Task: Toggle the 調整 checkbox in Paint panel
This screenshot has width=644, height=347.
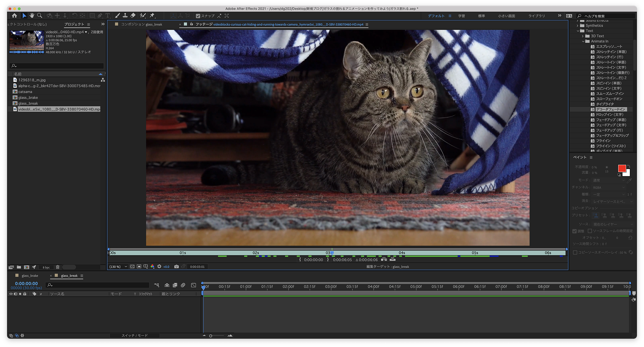Action: point(574,231)
